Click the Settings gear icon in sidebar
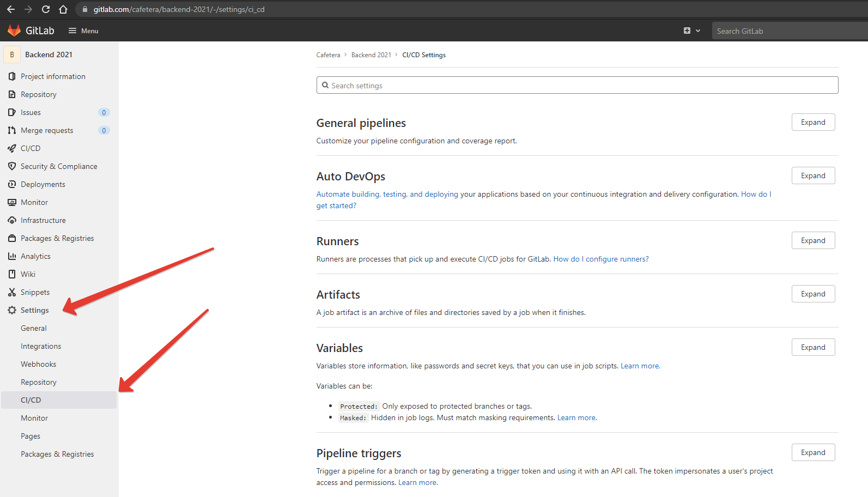 tap(12, 310)
